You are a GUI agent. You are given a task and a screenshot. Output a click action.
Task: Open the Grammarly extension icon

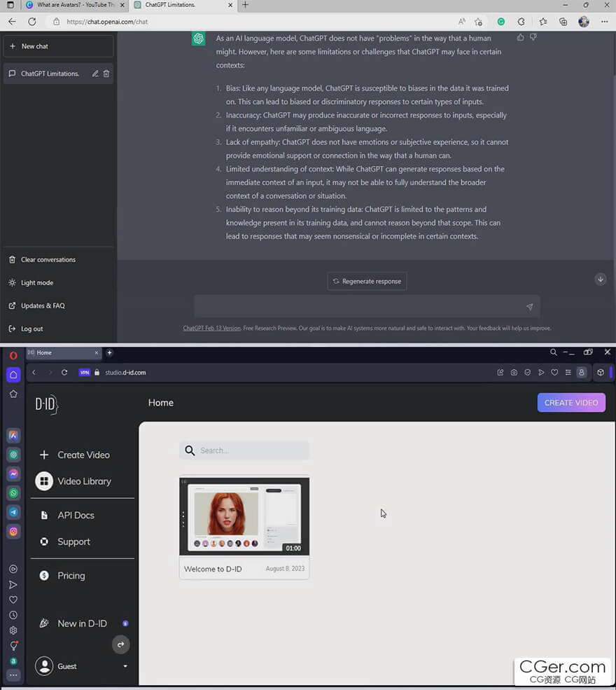pyautogui.click(x=500, y=22)
